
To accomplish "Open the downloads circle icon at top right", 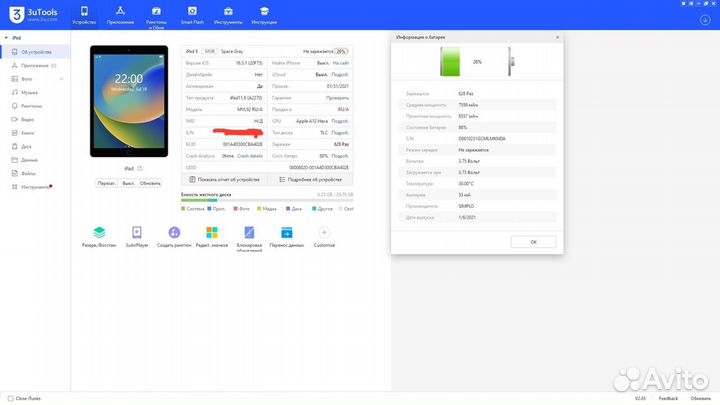I will 705,20.
